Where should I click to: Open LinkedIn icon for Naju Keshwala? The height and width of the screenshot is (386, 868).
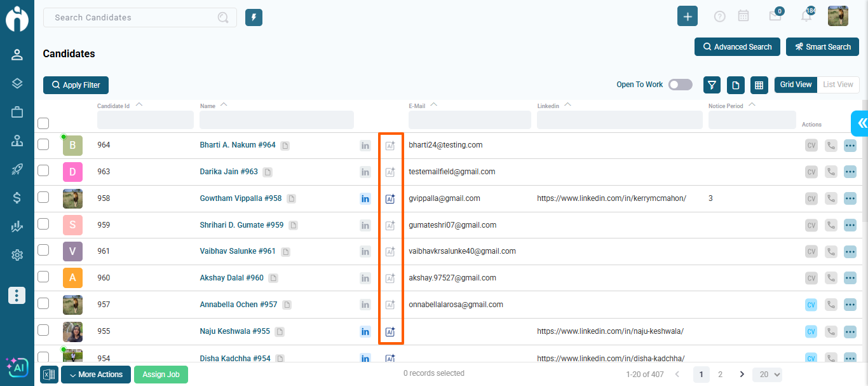coord(365,331)
